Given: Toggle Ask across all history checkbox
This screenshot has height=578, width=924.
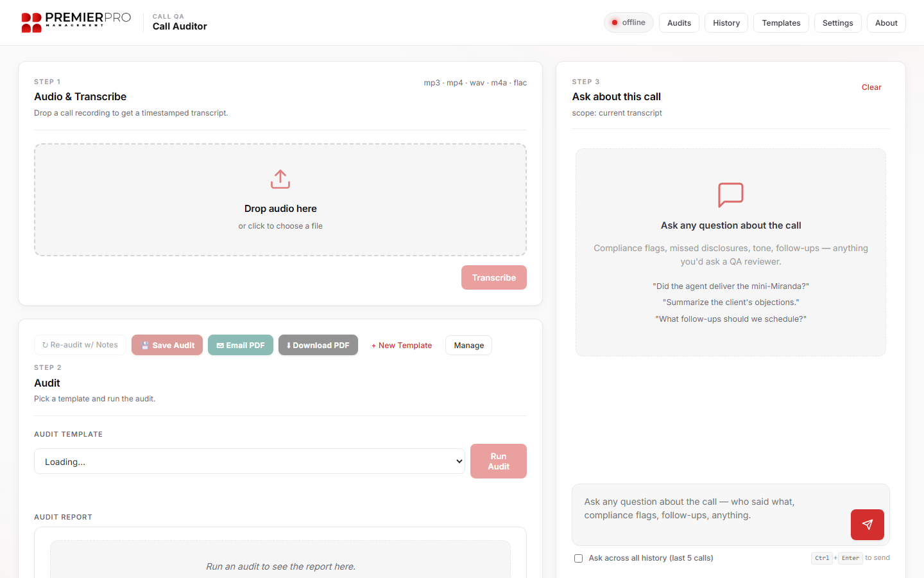Looking at the screenshot, I should (578, 558).
